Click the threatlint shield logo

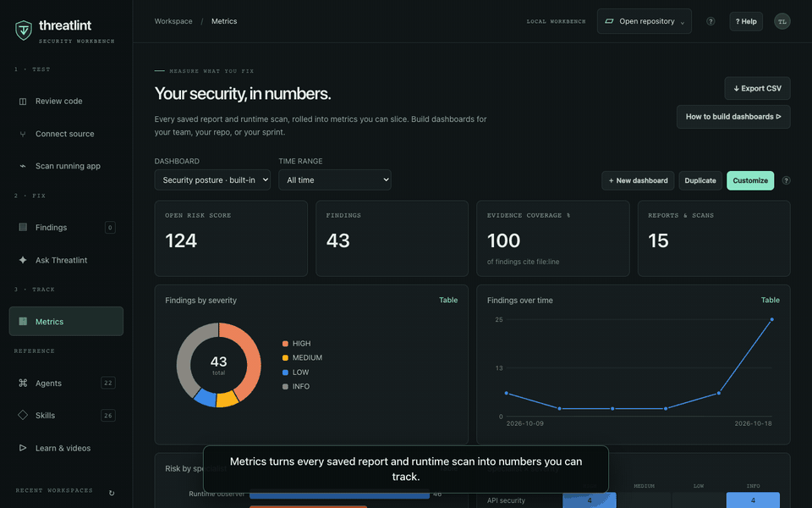[x=24, y=30]
